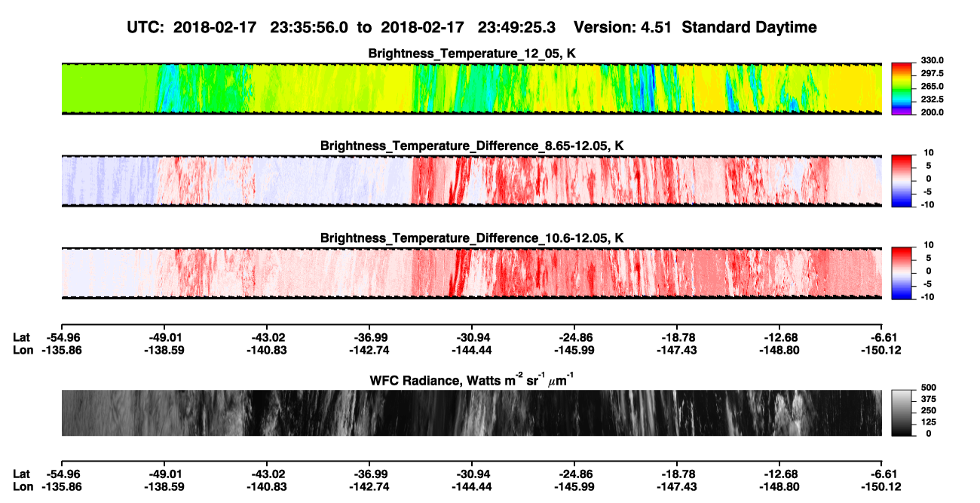Click the 'Lat' label on the axis above WFC panel

[22, 338]
